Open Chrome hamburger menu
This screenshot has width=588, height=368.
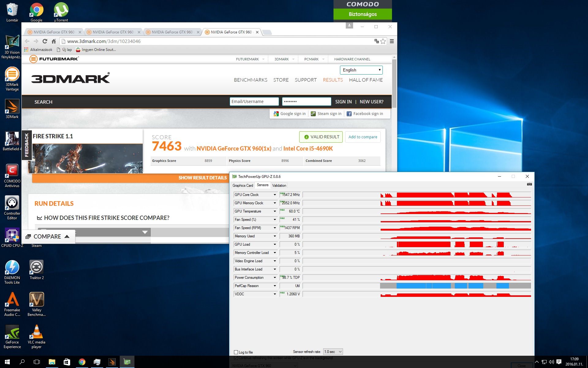(392, 41)
